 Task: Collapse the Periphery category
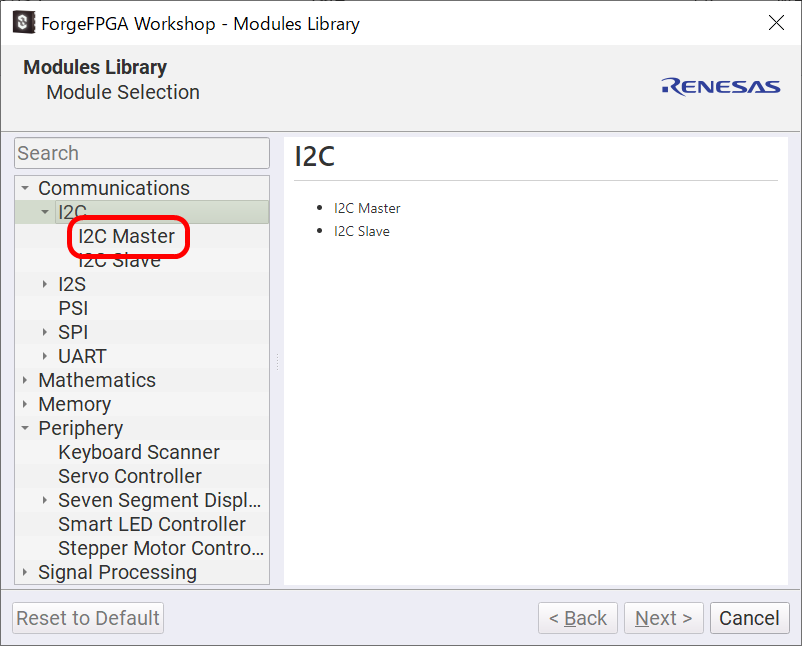click(25, 428)
